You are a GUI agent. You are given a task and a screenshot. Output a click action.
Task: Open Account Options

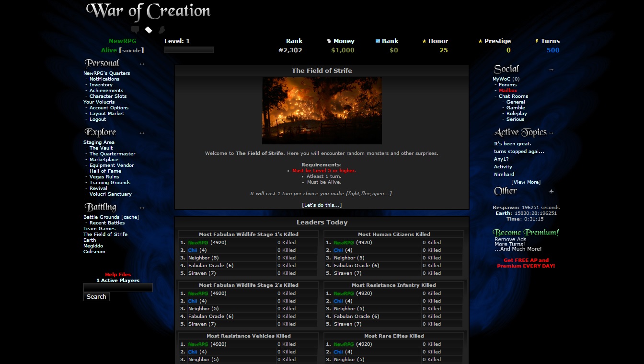pos(109,108)
